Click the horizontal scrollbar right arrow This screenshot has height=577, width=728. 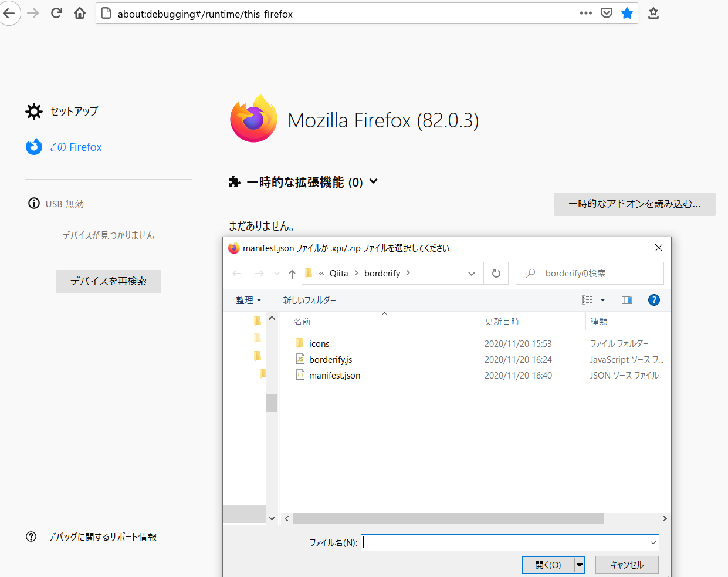point(664,519)
